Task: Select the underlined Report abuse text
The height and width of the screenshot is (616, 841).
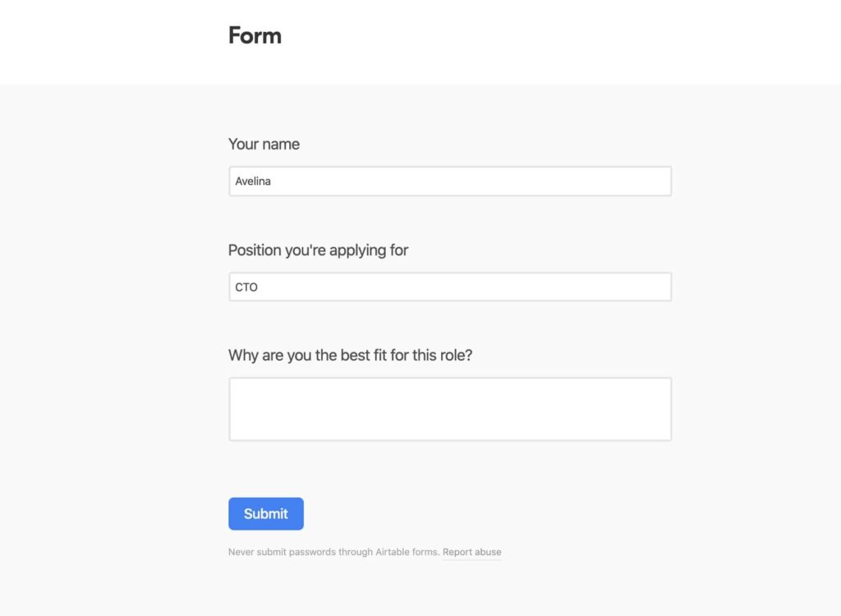Action: 472,552
